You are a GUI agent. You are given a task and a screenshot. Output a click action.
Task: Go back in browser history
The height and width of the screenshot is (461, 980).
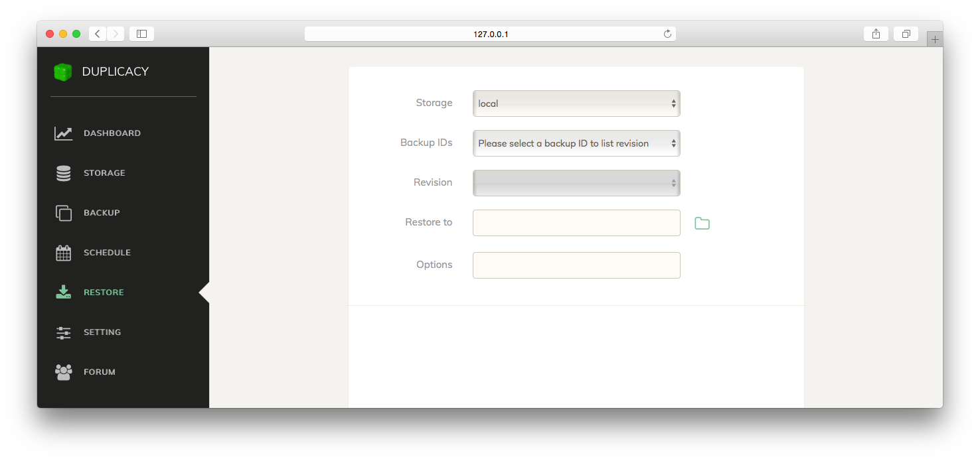click(98, 34)
